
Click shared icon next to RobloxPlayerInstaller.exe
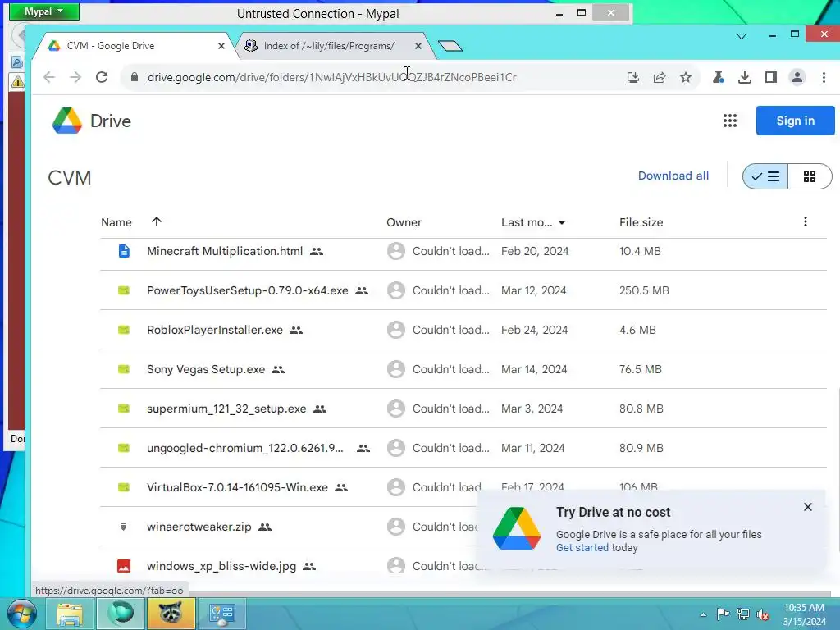(x=296, y=330)
